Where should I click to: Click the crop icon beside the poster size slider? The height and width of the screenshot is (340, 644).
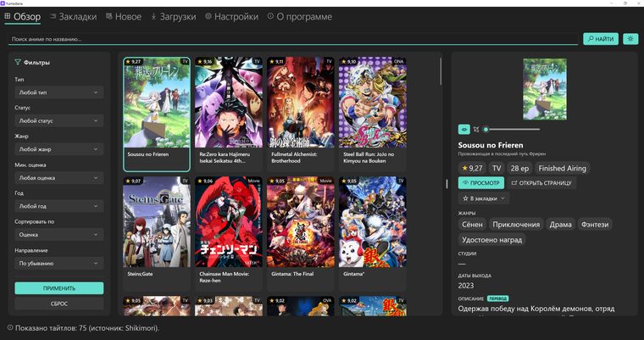click(476, 129)
